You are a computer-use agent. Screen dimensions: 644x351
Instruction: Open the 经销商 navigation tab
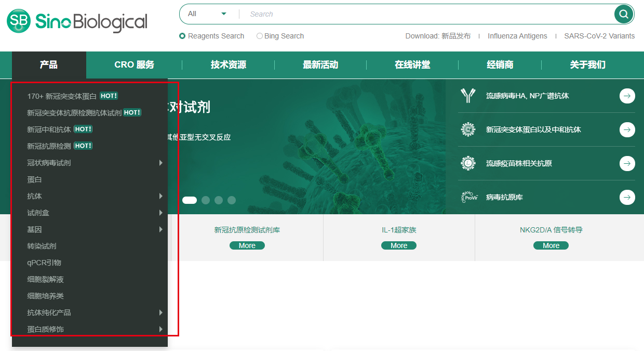500,65
